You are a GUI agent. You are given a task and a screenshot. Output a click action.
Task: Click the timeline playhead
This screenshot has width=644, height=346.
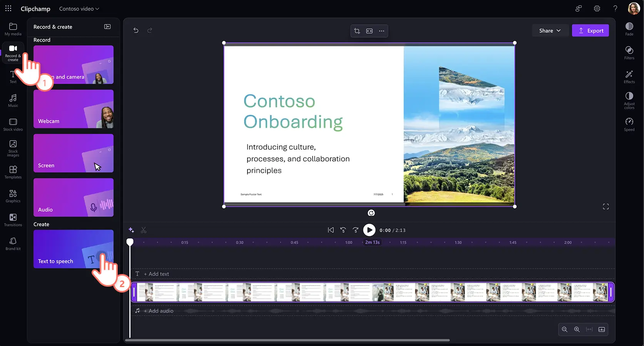click(130, 242)
